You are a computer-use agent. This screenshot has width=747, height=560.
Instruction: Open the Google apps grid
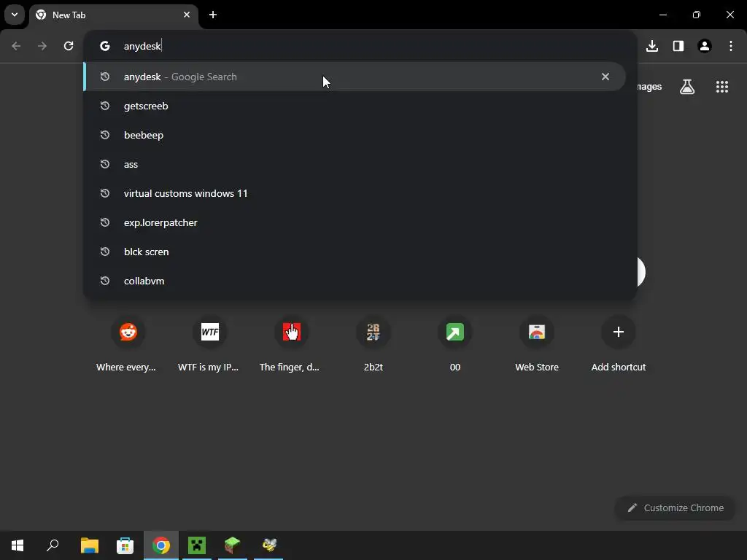[722, 87]
